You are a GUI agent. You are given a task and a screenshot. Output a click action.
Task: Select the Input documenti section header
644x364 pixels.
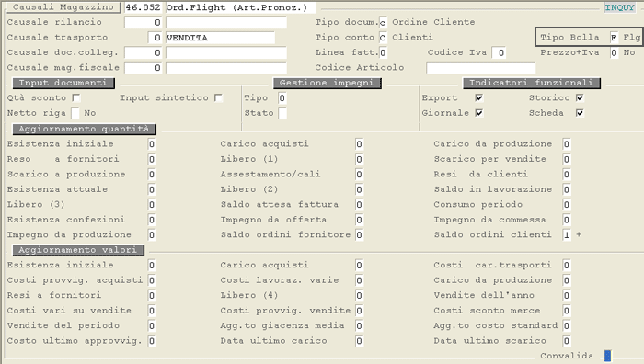63,83
